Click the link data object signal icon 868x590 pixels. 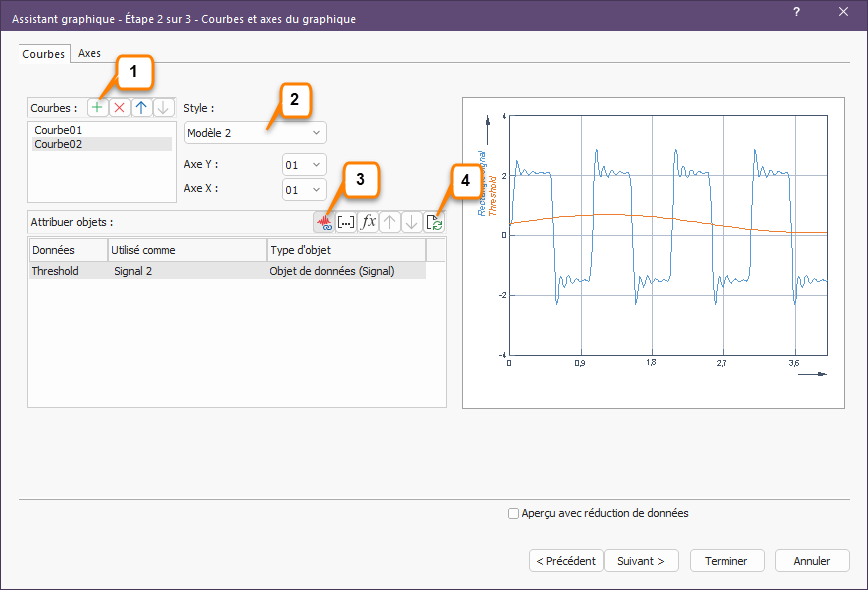tap(324, 222)
